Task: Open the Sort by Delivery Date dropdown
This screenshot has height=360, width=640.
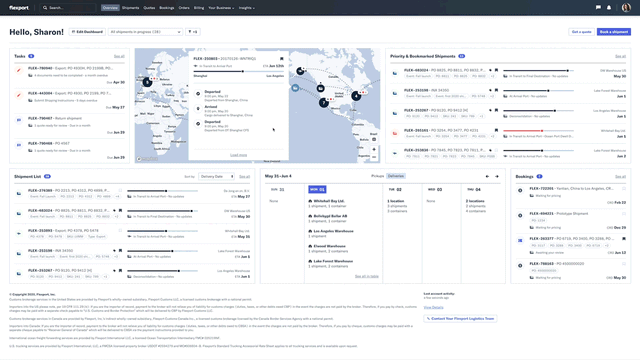Action: [216, 176]
